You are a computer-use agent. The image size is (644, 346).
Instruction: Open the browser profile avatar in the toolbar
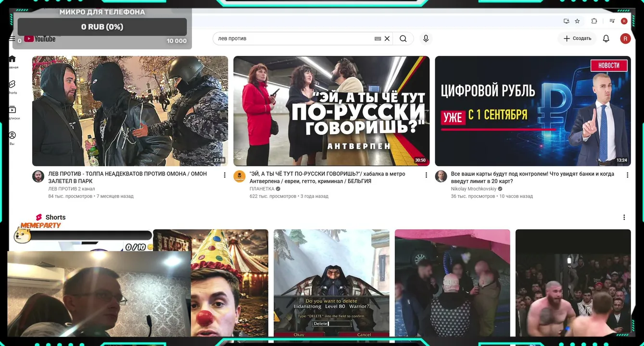coord(624,21)
